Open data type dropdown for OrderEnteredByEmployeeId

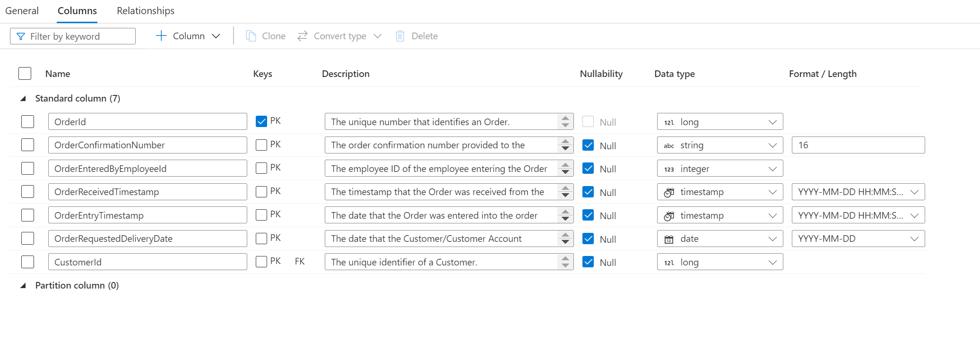(772, 169)
